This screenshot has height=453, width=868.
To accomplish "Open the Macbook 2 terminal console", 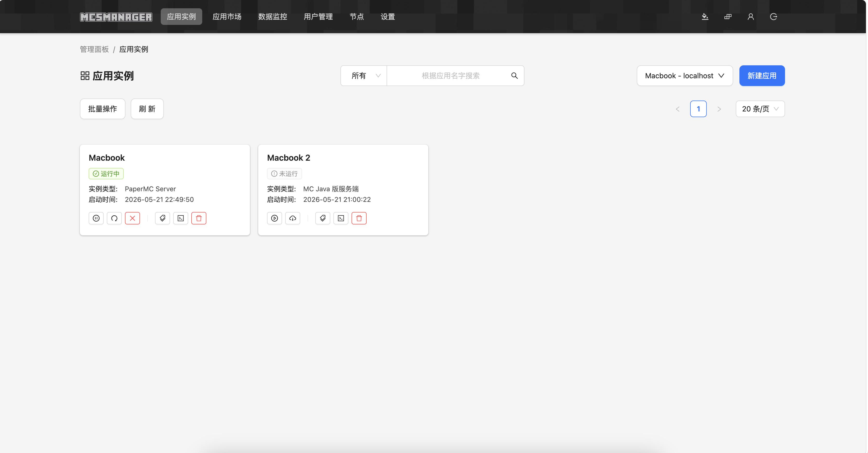I will click(341, 218).
